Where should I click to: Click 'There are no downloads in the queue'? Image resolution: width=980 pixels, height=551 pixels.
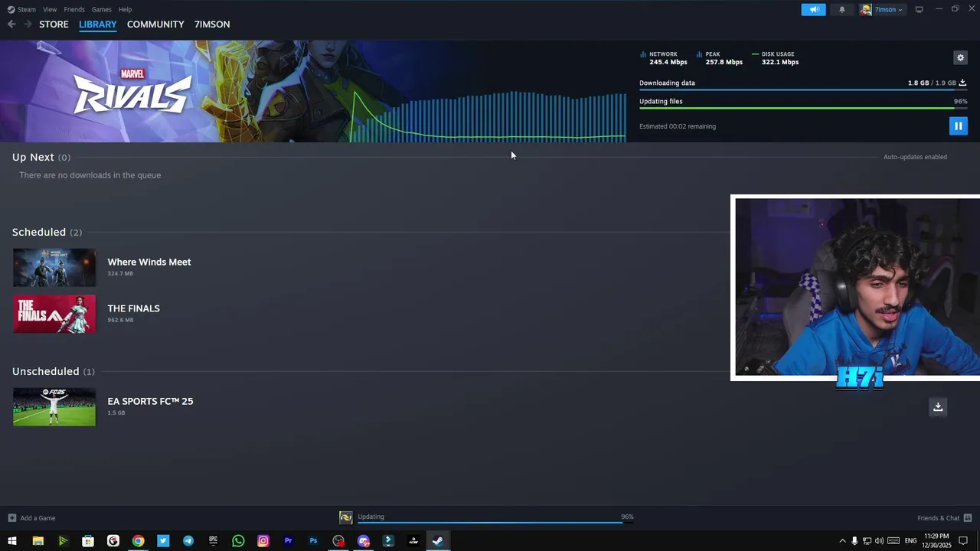[90, 175]
